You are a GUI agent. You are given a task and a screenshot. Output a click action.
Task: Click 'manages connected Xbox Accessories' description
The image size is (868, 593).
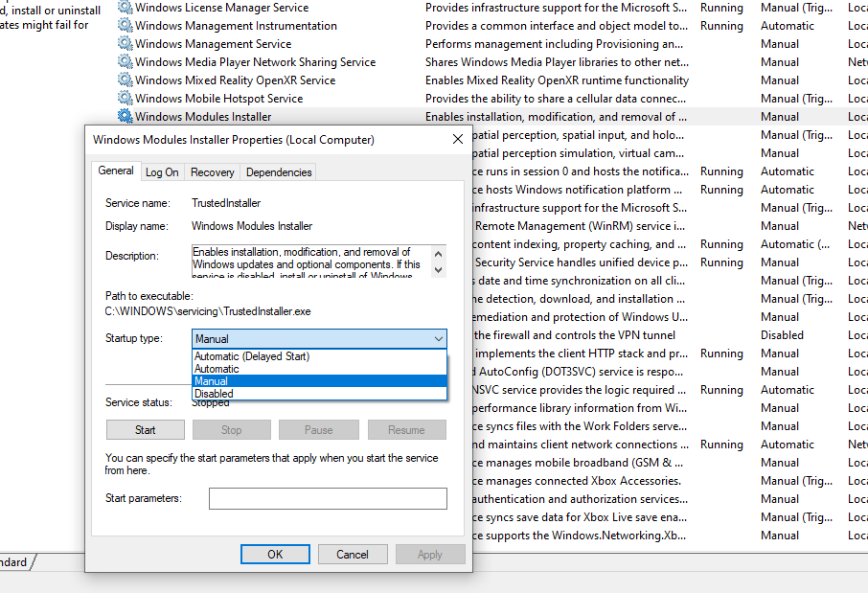(576, 481)
